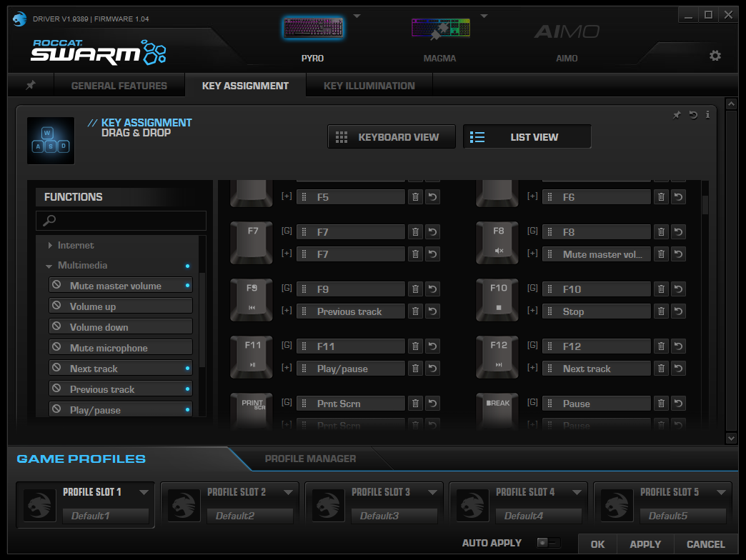Select the Mute microphone function

(121, 348)
